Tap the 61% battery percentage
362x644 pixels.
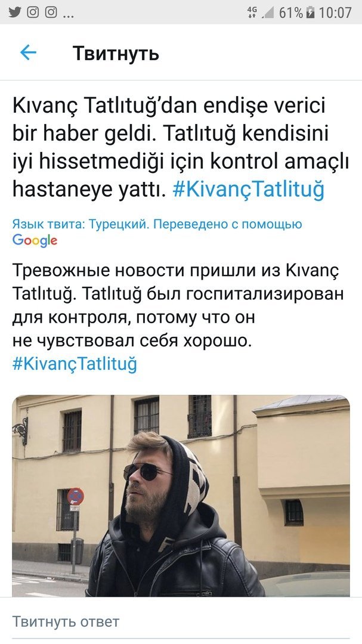click(291, 13)
